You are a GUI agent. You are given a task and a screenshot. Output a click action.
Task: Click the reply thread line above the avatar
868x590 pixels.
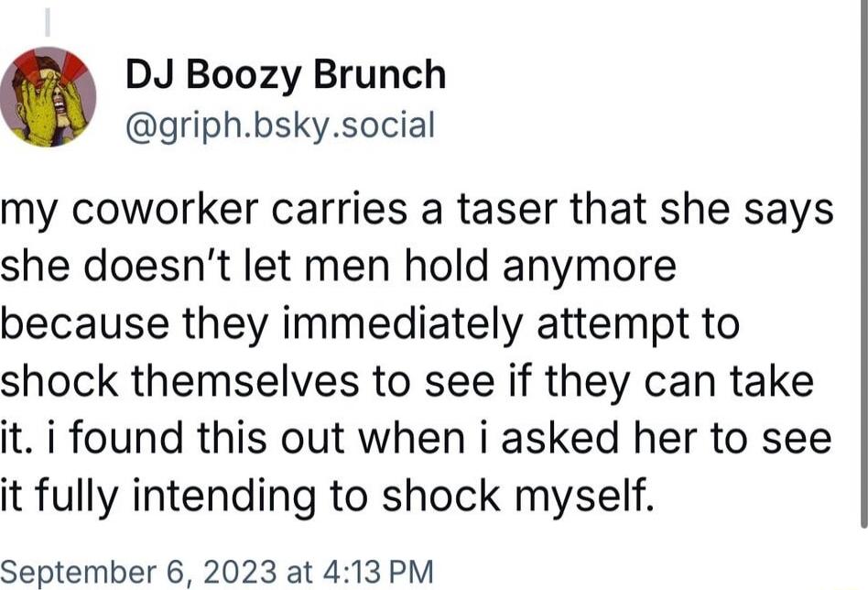click(49, 22)
